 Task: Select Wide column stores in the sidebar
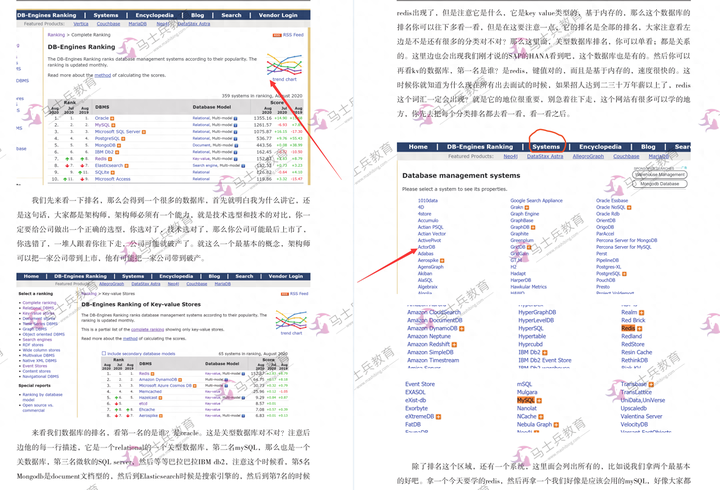tap(41, 350)
